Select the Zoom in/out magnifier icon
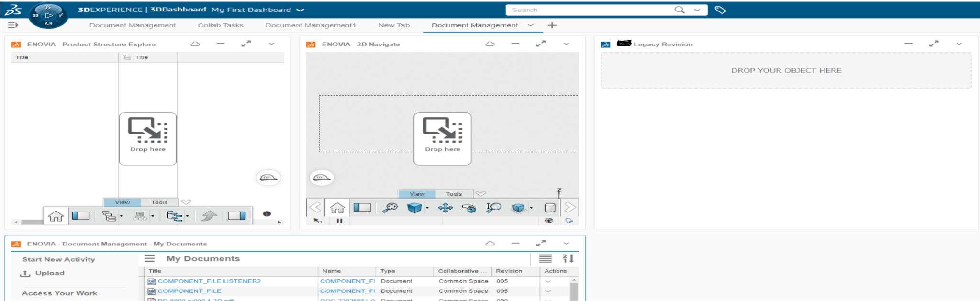This screenshot has height=301, width=980. click(493, 207)
